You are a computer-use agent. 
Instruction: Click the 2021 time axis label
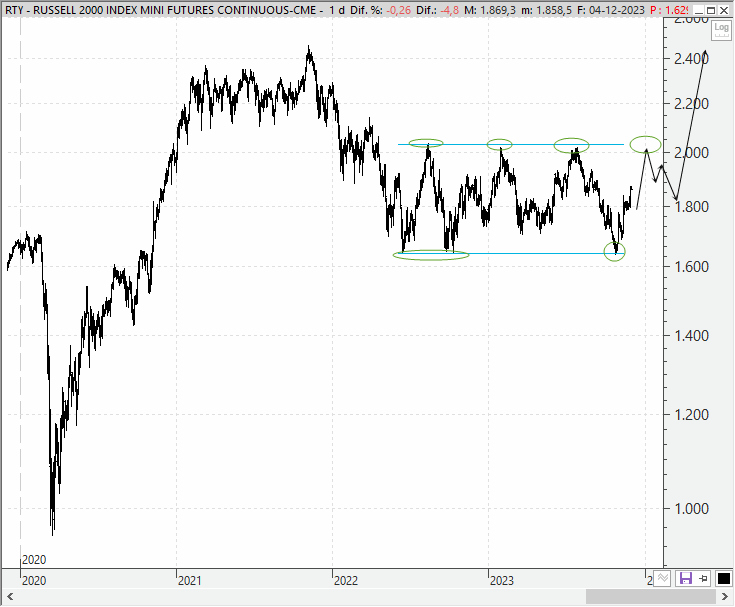pyautogui.click(x=189, y=581)
